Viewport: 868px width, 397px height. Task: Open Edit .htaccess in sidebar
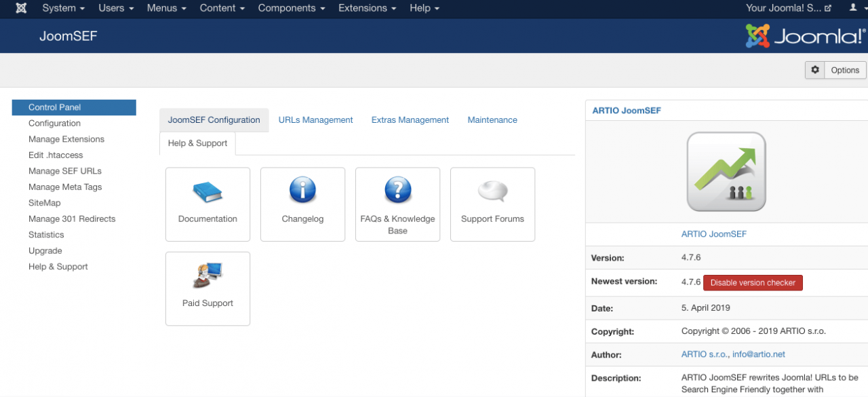[x=56, y=155]
